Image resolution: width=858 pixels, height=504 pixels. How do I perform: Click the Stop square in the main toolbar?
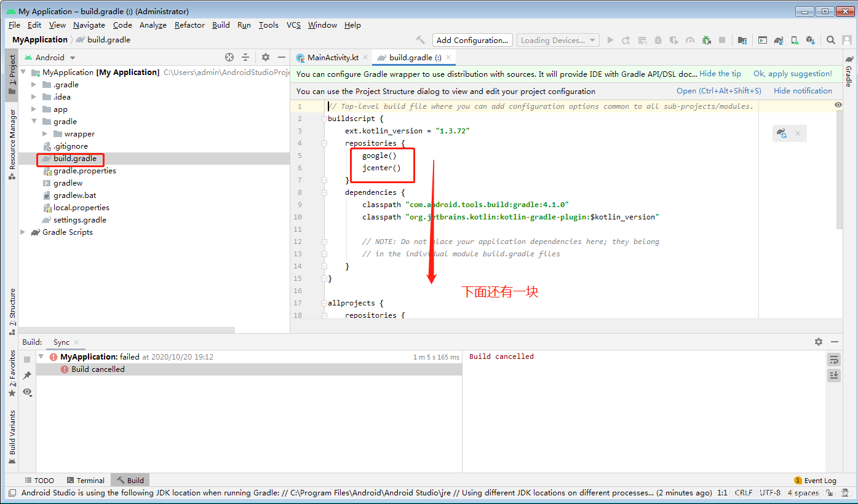pos(722,40)
